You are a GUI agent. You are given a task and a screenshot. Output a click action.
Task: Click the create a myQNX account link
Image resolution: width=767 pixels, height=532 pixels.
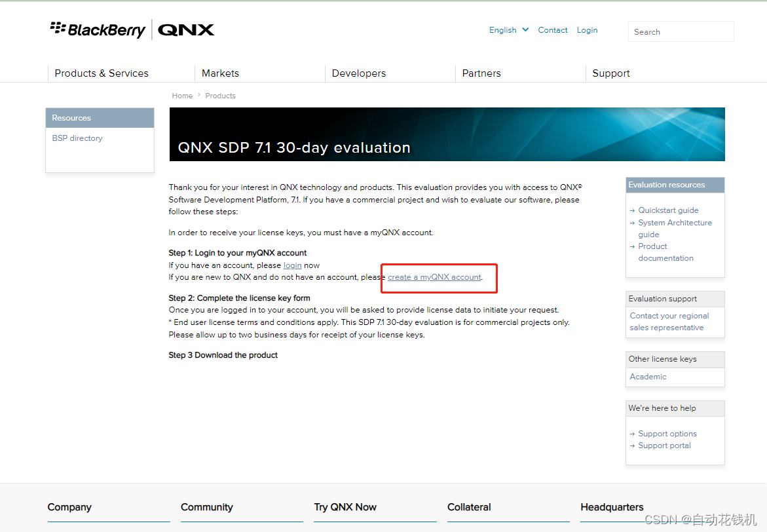click(434, 277)
